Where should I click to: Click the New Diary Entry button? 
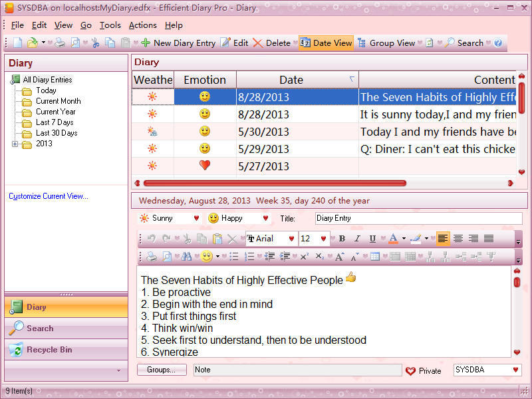(178, 43)
